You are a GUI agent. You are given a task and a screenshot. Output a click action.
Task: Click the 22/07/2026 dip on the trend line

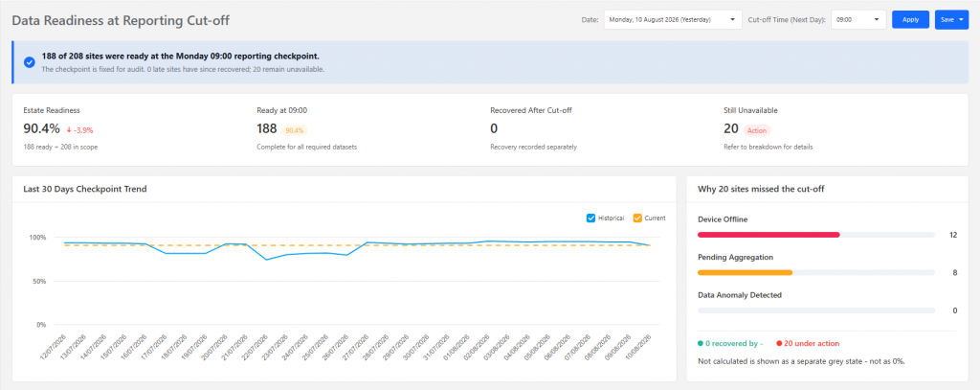267,260
